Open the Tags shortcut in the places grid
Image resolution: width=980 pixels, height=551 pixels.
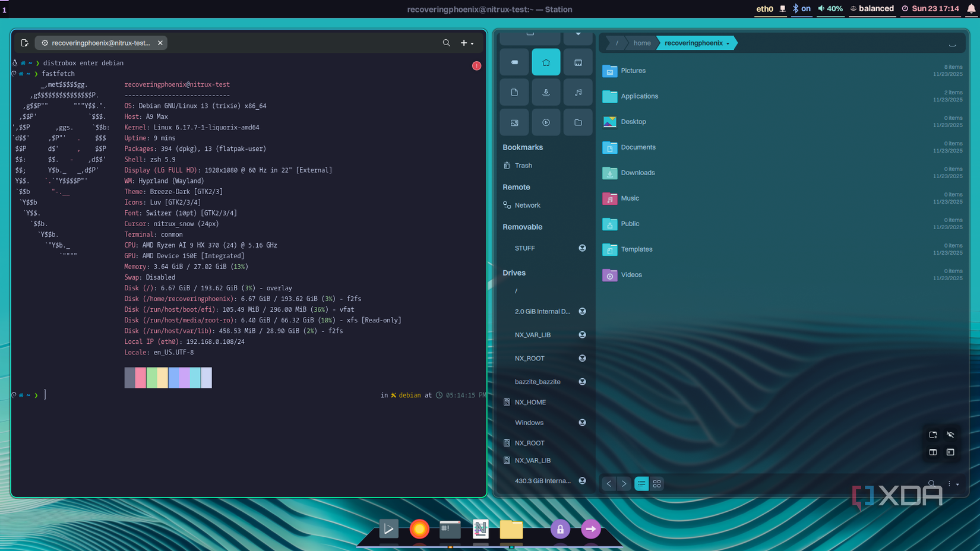tap(514, 62)
